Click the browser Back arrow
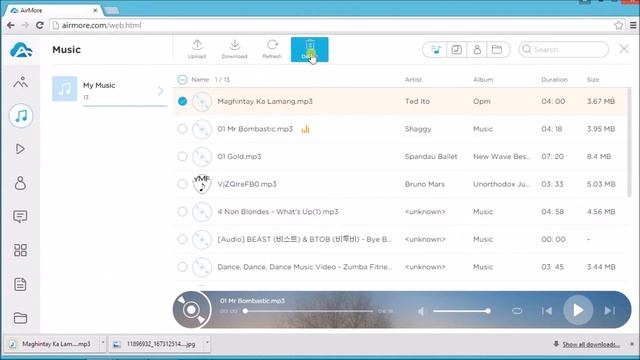 [x=11, y=25]
